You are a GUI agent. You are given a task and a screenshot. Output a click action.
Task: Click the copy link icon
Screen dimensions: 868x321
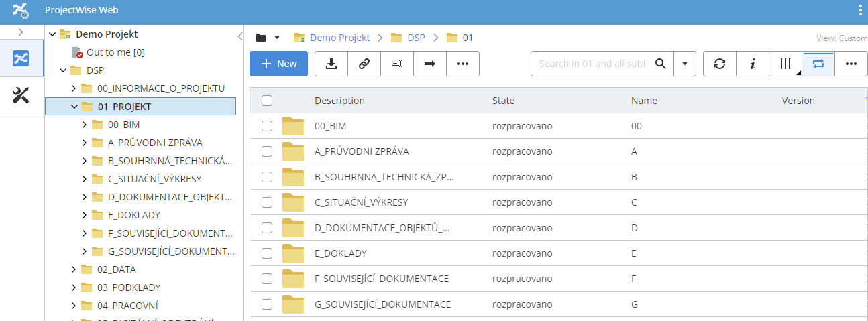pos(364,64)
